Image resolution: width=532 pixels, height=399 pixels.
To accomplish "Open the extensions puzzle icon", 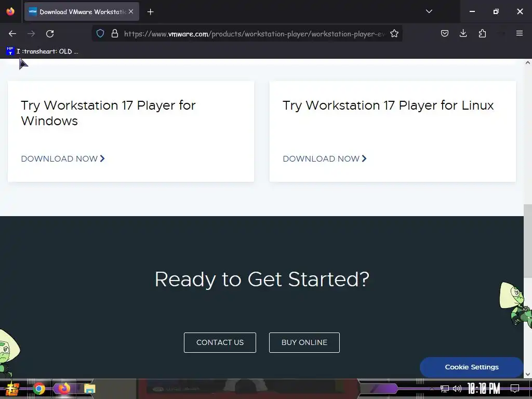I will [x=482, y=33].
